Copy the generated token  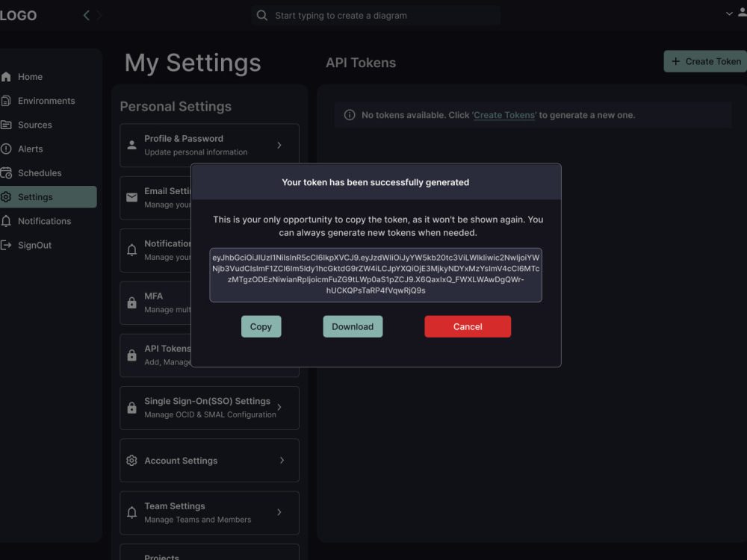(x=261, y=327)
